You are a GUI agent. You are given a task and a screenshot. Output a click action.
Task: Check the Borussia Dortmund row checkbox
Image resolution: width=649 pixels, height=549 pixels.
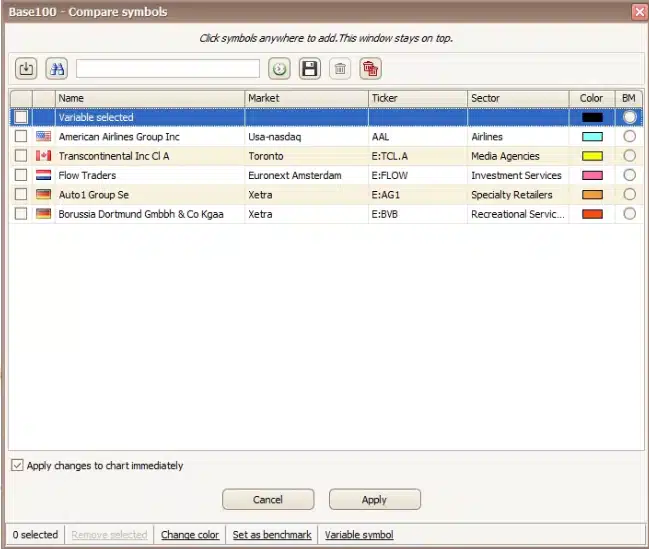pos(20,214)
